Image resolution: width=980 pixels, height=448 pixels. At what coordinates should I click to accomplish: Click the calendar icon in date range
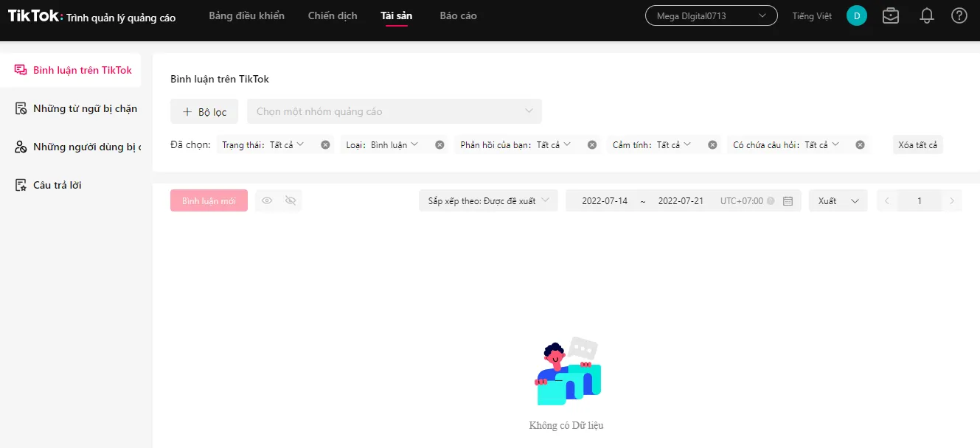(788, 201)
